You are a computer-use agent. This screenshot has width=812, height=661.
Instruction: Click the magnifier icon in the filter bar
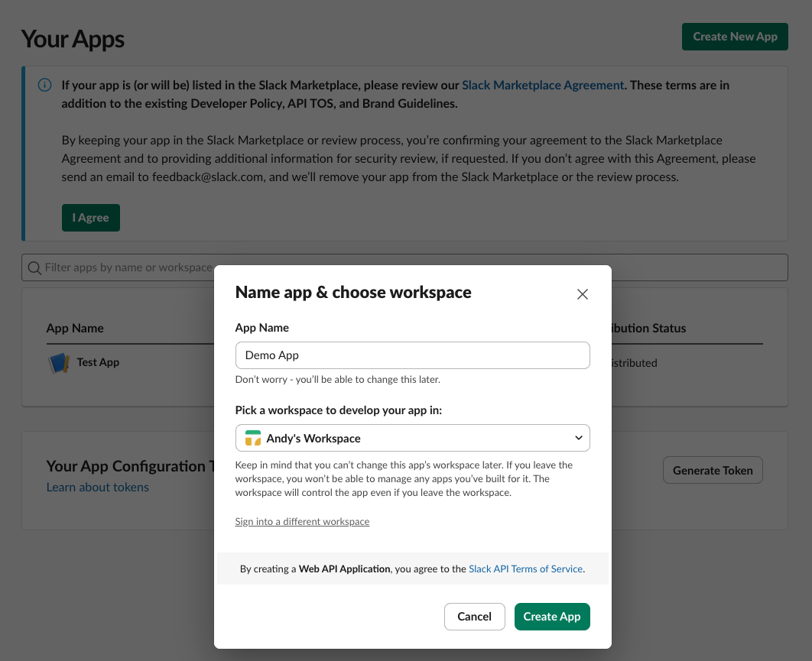(x=34, y=267)
